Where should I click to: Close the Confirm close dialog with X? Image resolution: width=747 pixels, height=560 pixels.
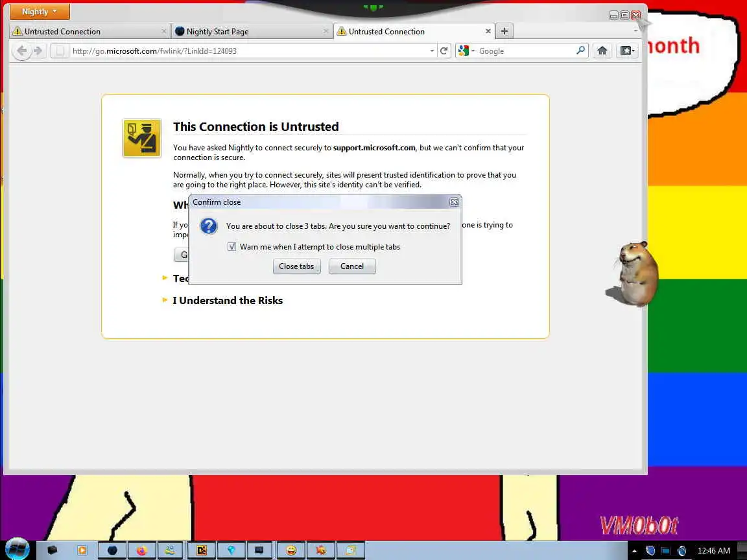pyautogui.click(x=454, y=202)
